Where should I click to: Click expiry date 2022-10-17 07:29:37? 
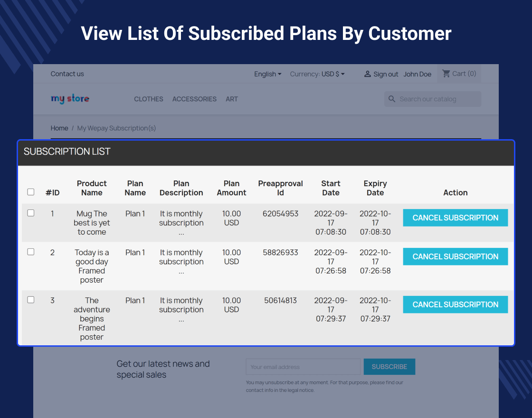click(x=375, y=309)
